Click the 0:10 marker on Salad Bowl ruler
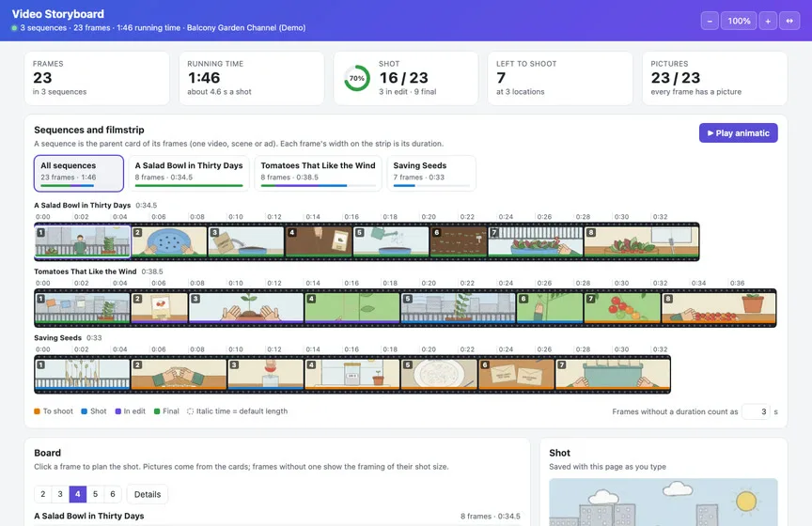Screen dimensions: 812x526 pos(236,217)
